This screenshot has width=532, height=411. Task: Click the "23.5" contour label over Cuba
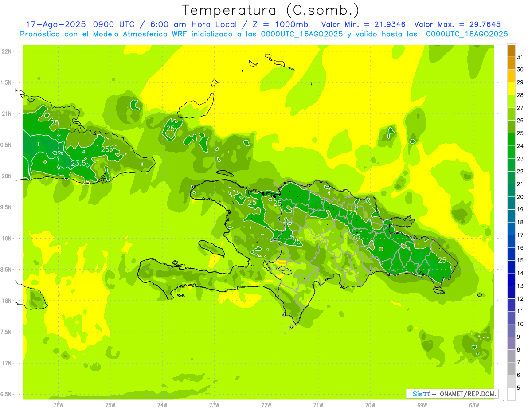pos(78,163)
